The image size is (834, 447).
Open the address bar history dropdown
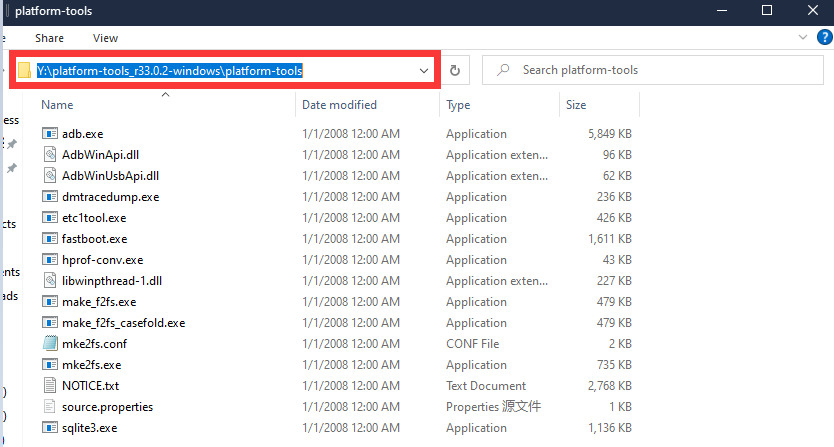pyautogui.click(x=425, y=71)
